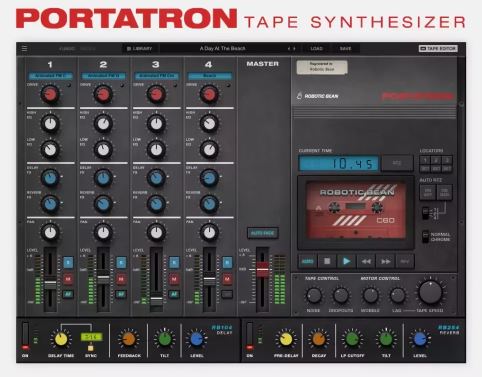
Task: Click the Save menu item
Action: pyautogui.click(x=345, y=49)
